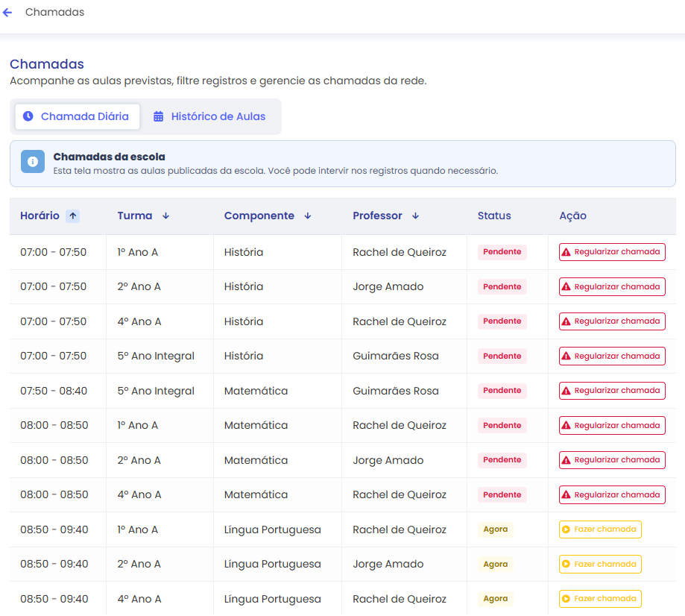Open the Chamada Diária tab

[x=78, y=116]
